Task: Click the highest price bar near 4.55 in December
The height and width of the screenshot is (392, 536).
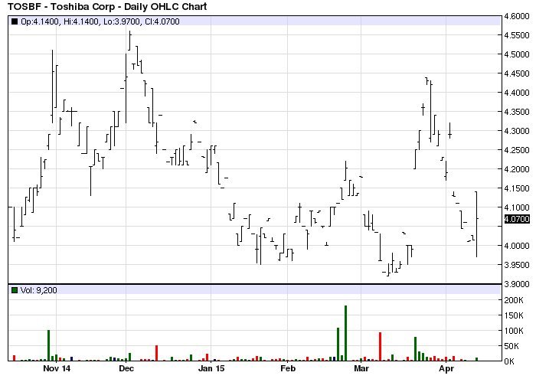Action: 130,41
